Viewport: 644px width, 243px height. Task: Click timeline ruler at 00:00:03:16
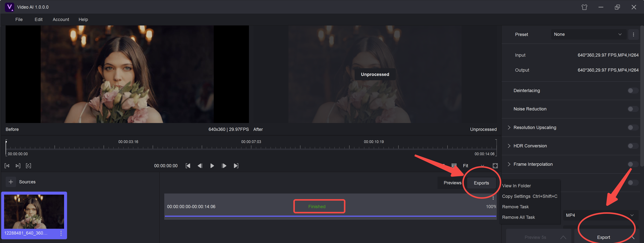(x=128, y=142)
